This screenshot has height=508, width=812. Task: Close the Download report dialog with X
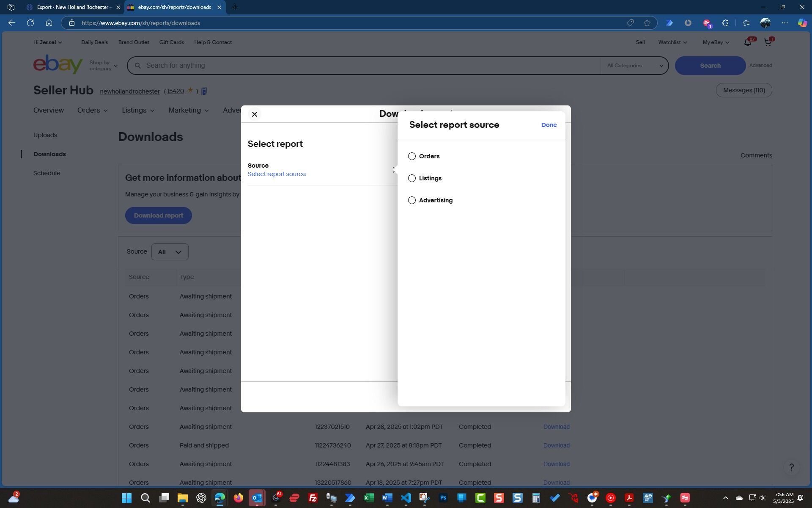point(254,114)
